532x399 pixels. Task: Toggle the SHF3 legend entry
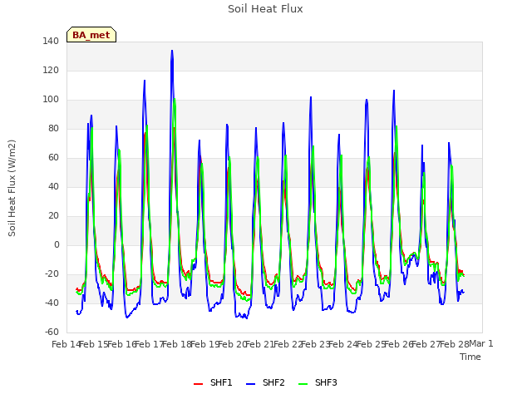[318, 382]
